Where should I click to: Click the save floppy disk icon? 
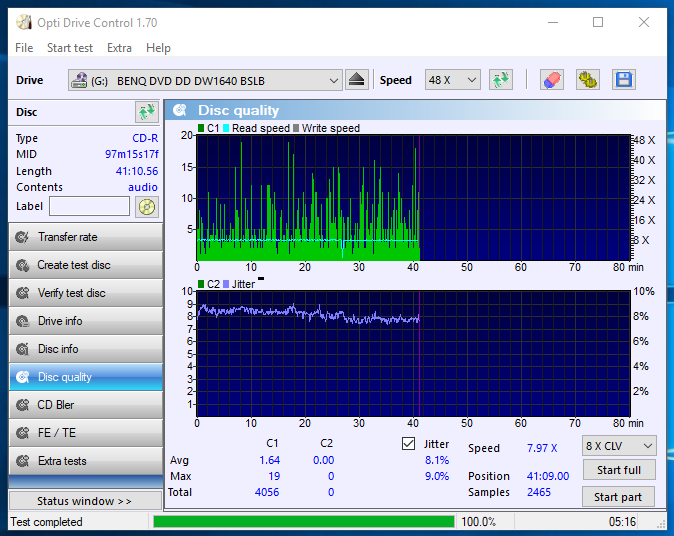tap(624, 80)
